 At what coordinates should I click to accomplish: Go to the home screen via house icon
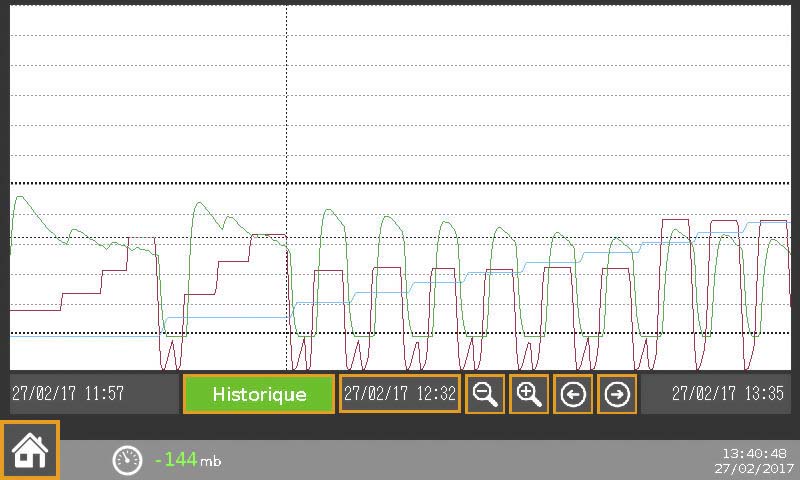point(29,451)
